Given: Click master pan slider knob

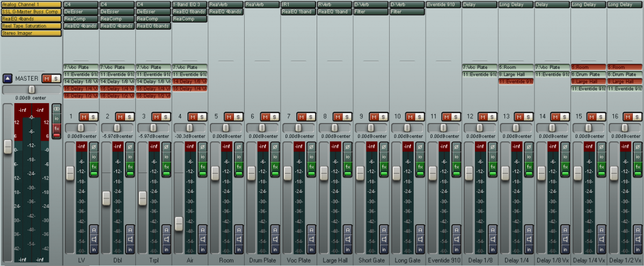Looking at the screenshot, I should pyautogui.click(x=32, y=89).
